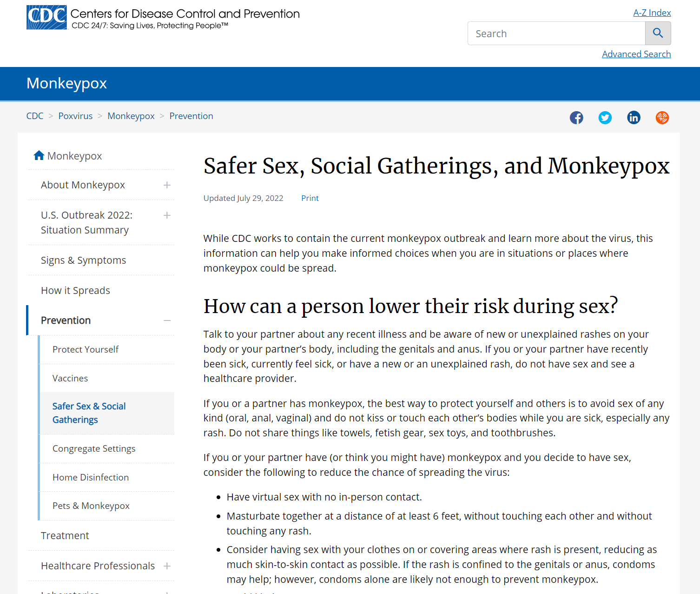
Task: Click the orange syndicate icon
Action: (662, 118)
